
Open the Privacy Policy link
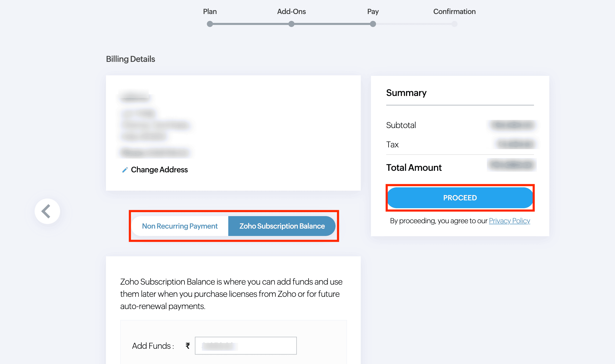coord(509,221)
